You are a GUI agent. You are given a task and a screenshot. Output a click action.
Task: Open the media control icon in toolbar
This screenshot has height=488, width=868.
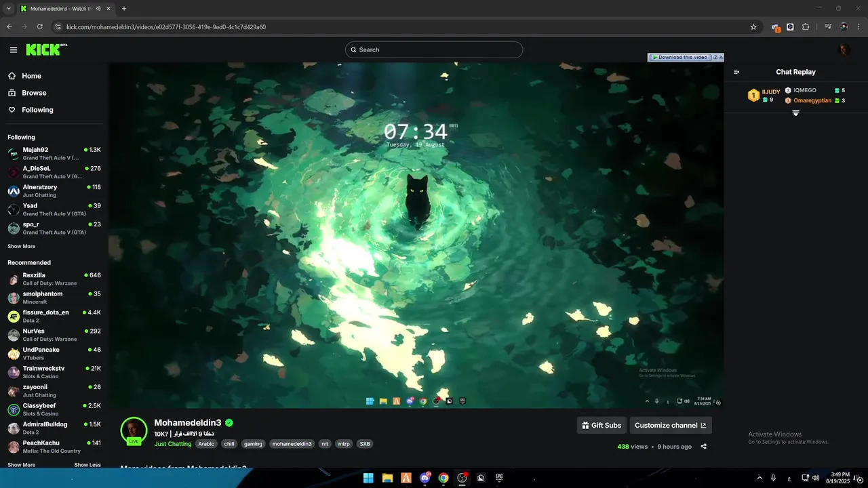(828, 27)
